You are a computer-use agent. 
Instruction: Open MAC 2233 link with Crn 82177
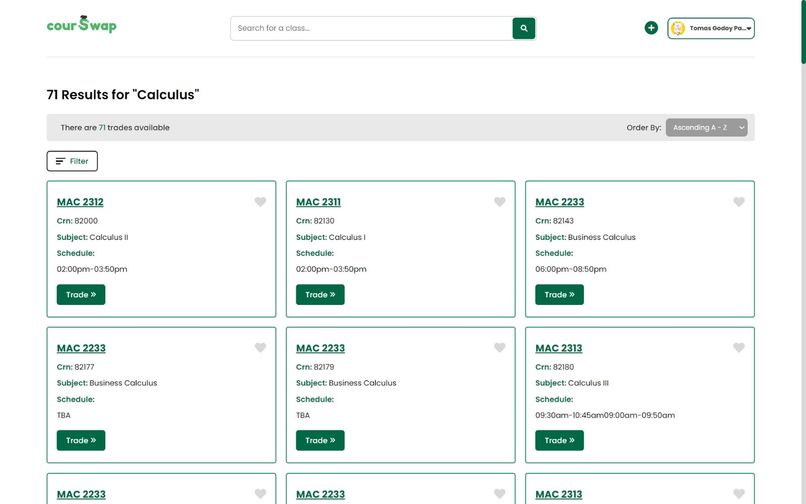[x=81, y=348]
